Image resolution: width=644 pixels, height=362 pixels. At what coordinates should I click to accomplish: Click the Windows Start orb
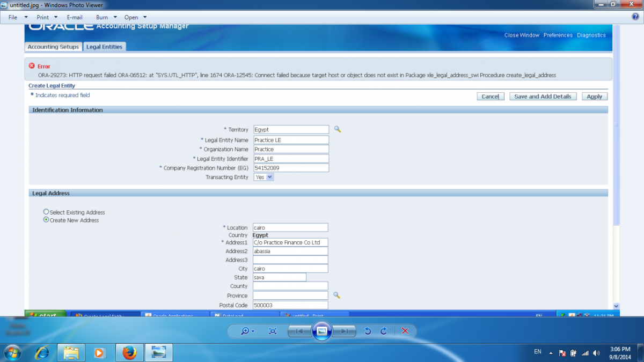[x=12, y=352]
